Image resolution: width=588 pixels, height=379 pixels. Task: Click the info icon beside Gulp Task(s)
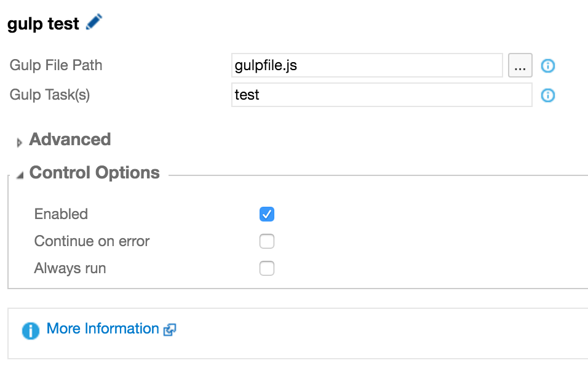[547, 95]
